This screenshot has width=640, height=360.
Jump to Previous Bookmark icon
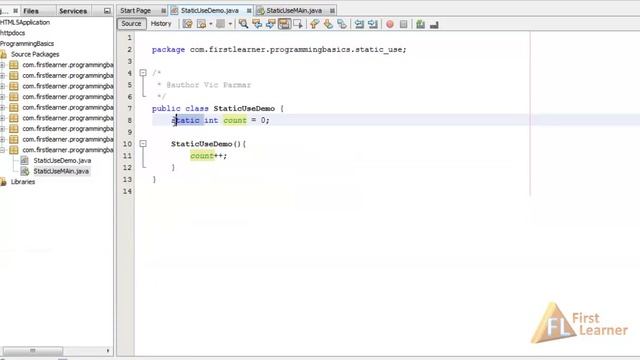pos(314,24)
